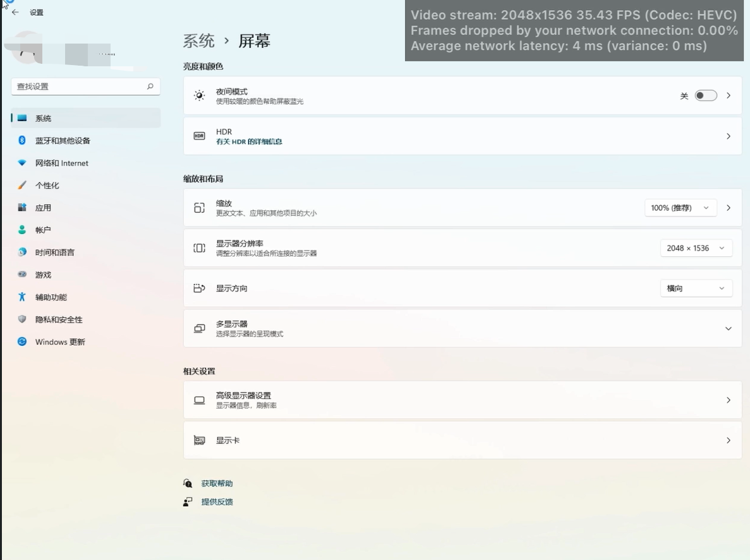Toggle the 夜间模式 switch on
Viewport: 750px width, 560px height.
click(x=706, y=95)
